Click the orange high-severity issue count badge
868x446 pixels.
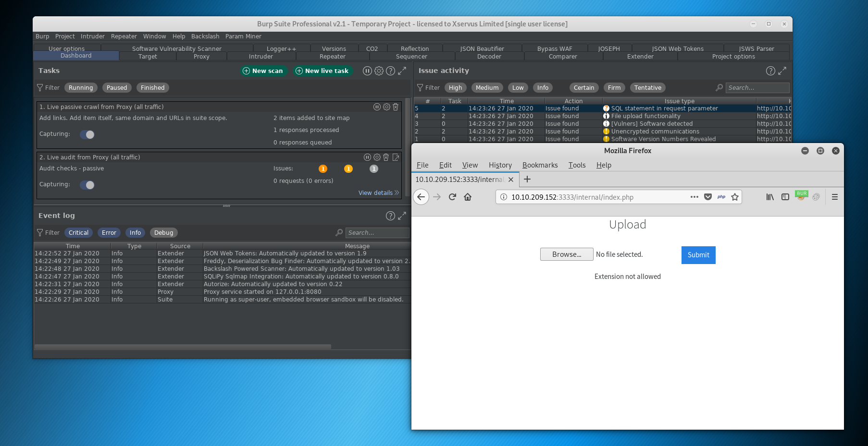pyautogui.click(x=323, y=169)
